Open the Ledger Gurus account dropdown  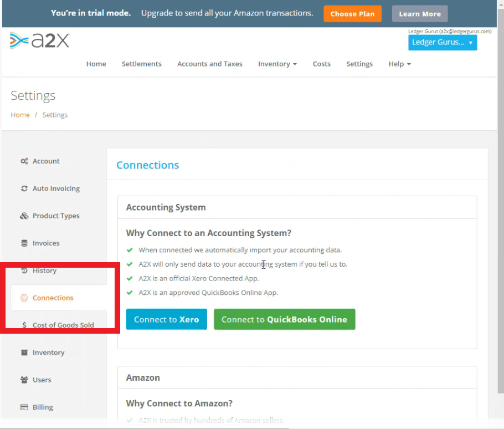[x=443, y=43]
